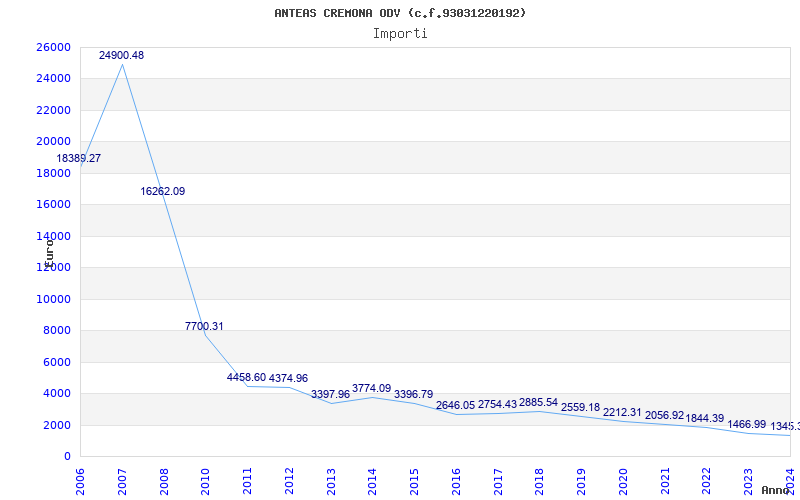
Task: Click the 2021 x-axis year label
Action: (665, 482)
